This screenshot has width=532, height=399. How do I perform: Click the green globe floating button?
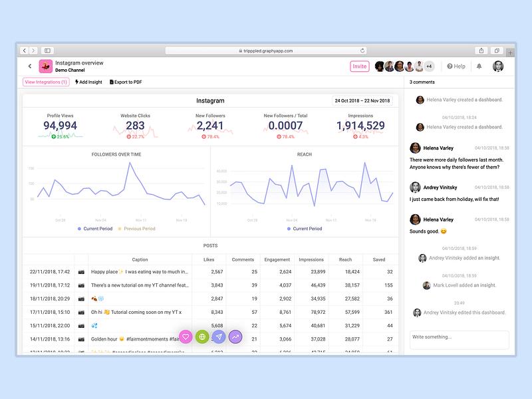tap(202, 336)
